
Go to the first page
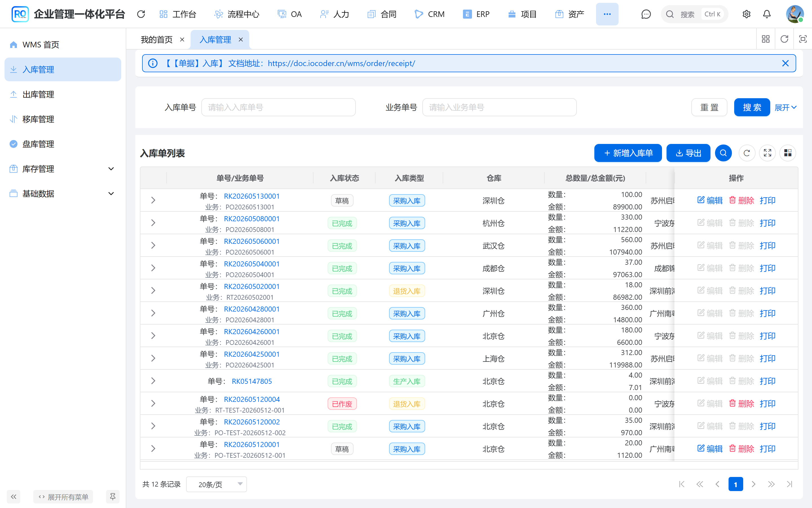click(682, 484)
